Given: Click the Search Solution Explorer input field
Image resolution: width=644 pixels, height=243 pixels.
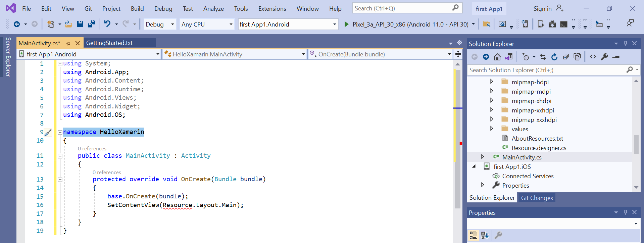Looking at the screenshot, I should coord(545,70).
